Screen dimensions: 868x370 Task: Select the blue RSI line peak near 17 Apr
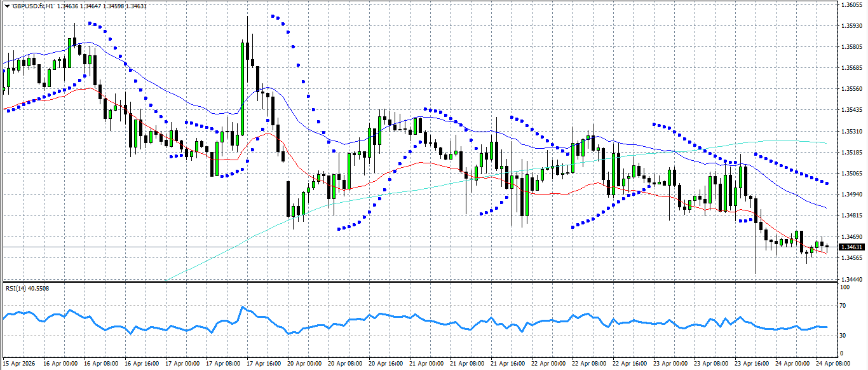[x=242, y=306]
